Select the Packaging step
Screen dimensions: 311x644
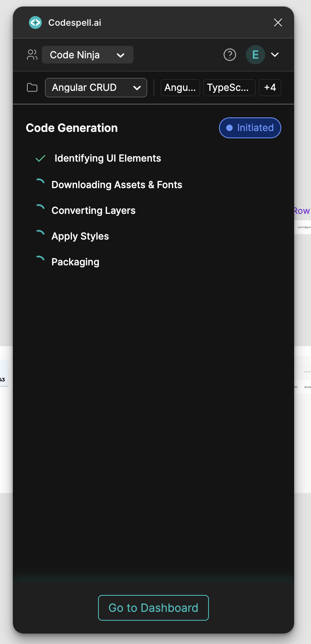76,262
